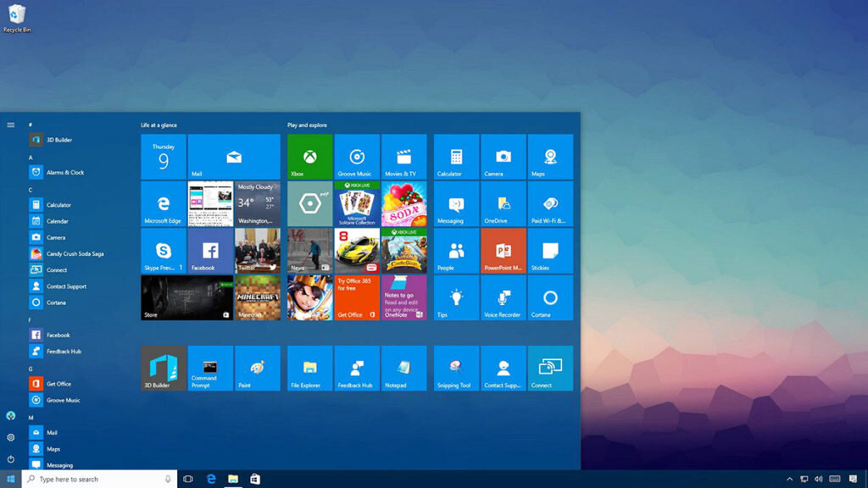868x488 pixels.
Task: Launch the Maps tile
Action: pos(550,156)
